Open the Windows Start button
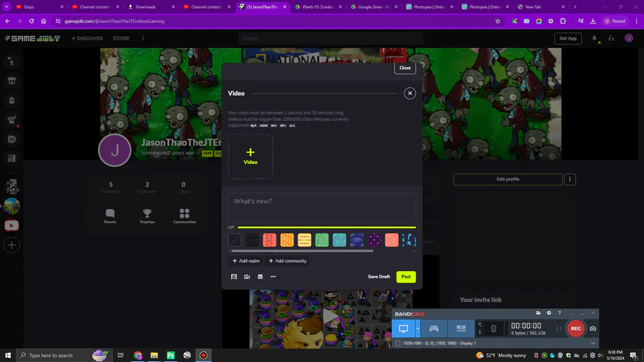The height and width of the screenshot is (362, 644). coord(7,355)
